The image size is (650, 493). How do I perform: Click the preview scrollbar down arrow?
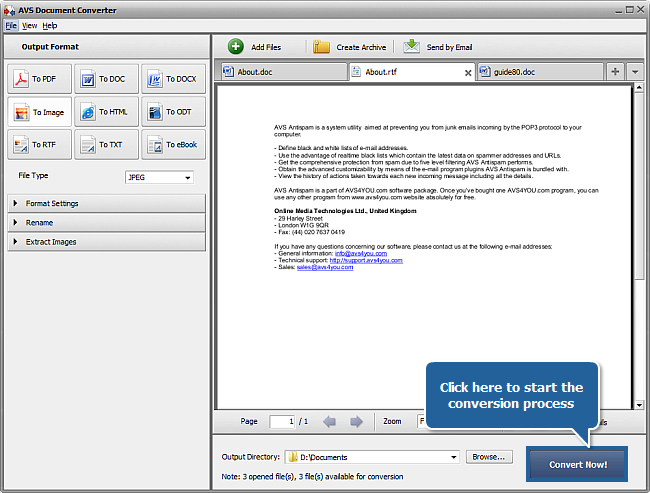(639, 405)
